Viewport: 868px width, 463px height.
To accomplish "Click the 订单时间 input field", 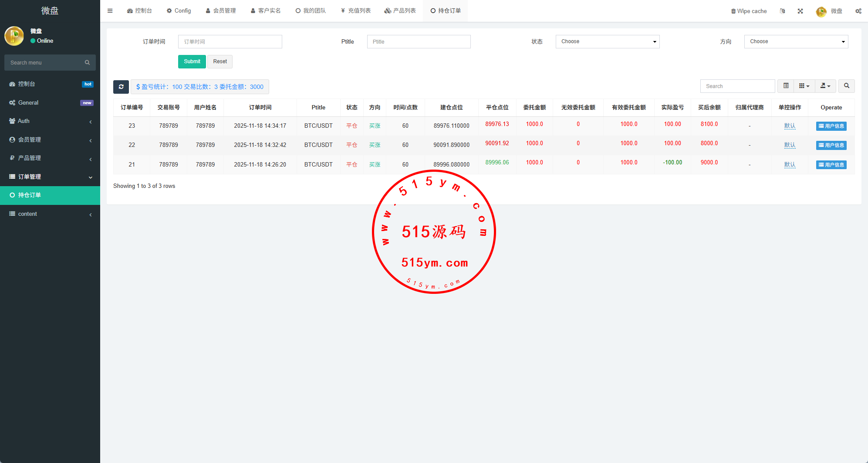I will coord(230,41).
